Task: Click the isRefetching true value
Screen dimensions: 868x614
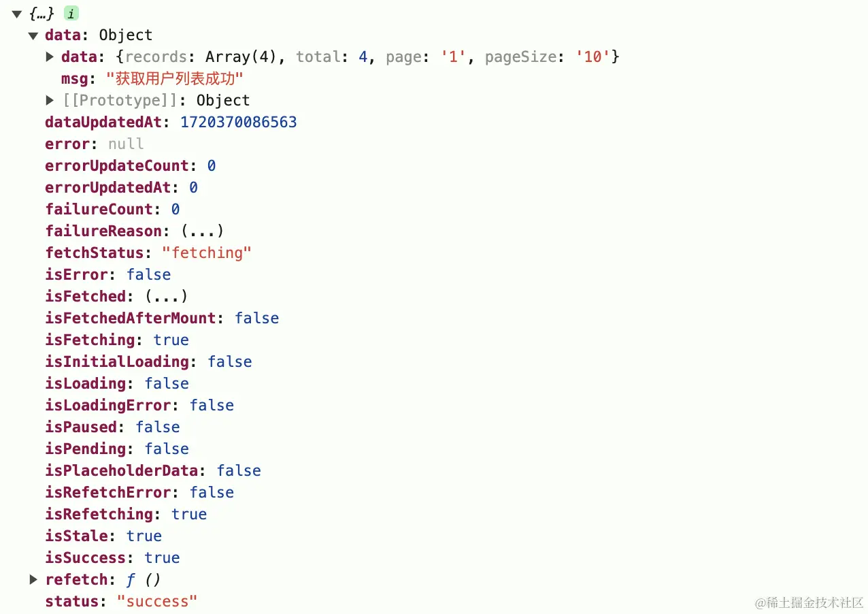Action: click(x=188, y=514)
